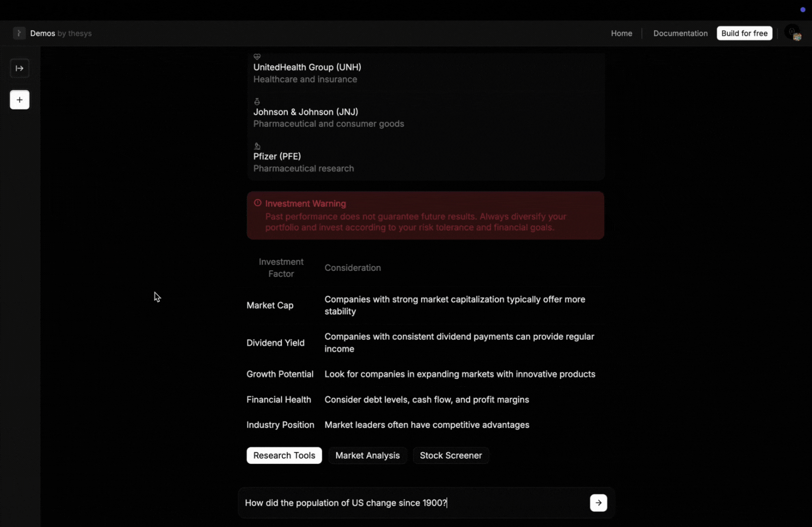Click the Build for free button

744,33
